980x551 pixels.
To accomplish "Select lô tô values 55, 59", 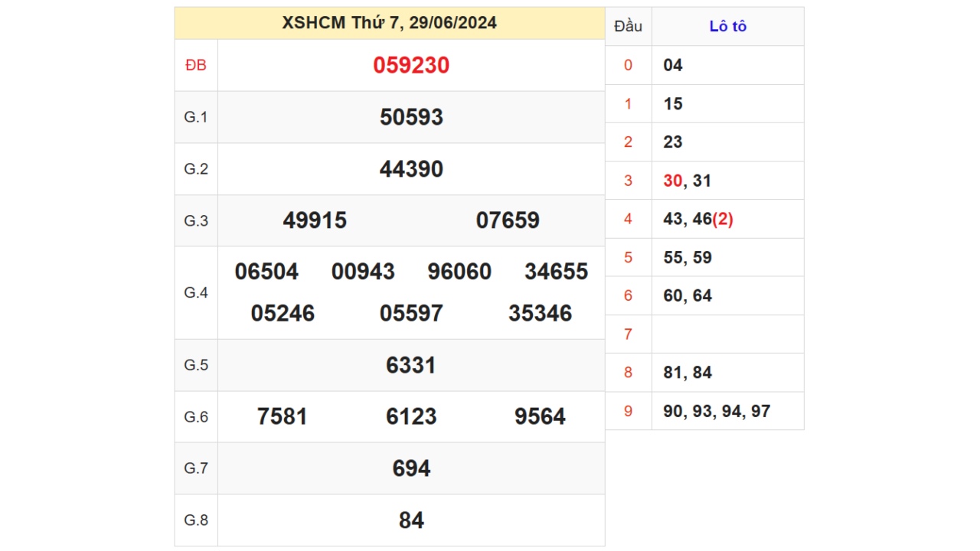I will tap(688, 257).
